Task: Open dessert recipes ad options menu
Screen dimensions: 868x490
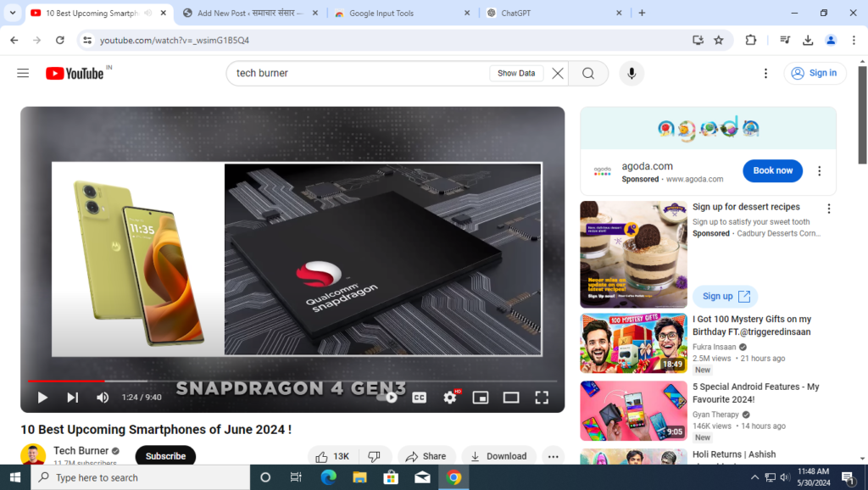Action: click(829, 209)
